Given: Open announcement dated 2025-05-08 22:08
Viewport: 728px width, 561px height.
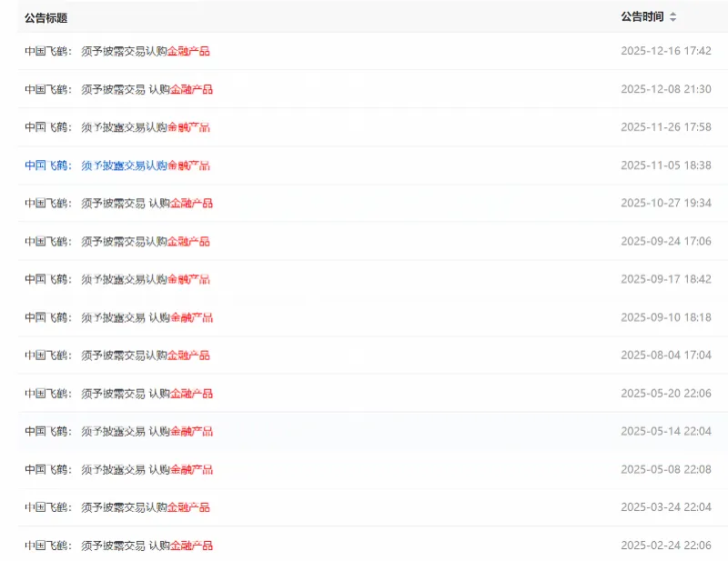Looking at the screenshot, I should (x=119, y=469).
